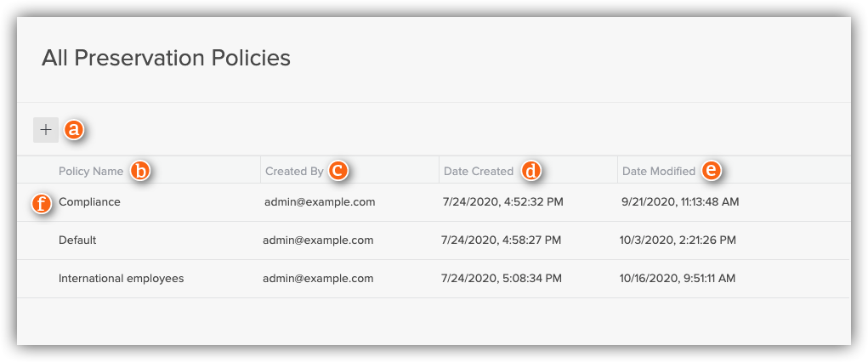This screenshot has width=868, height=362.
Task: Select the Compliance row's admin@example.com creator
Action: pos(320,202)
